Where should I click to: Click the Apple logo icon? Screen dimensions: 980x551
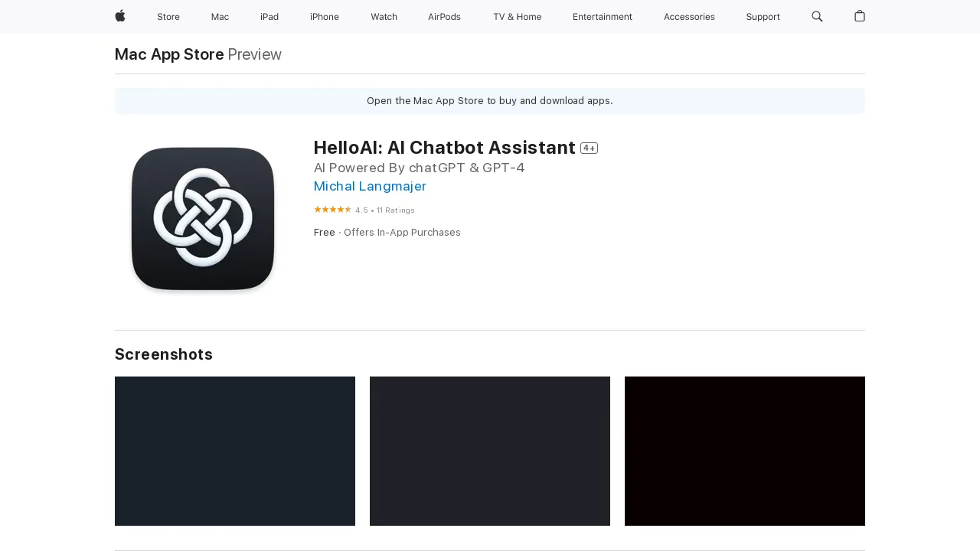coord(120,16)
